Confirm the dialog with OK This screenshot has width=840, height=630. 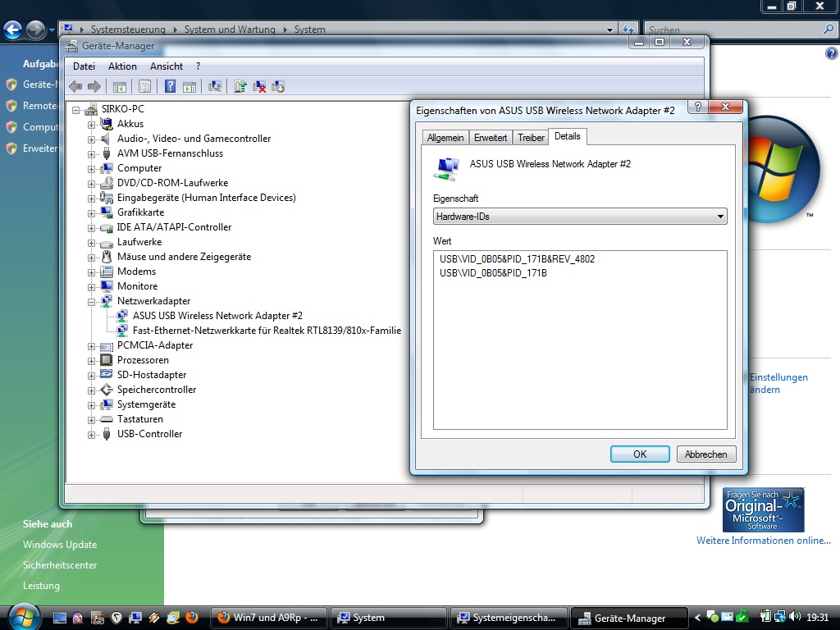(640, 454)
